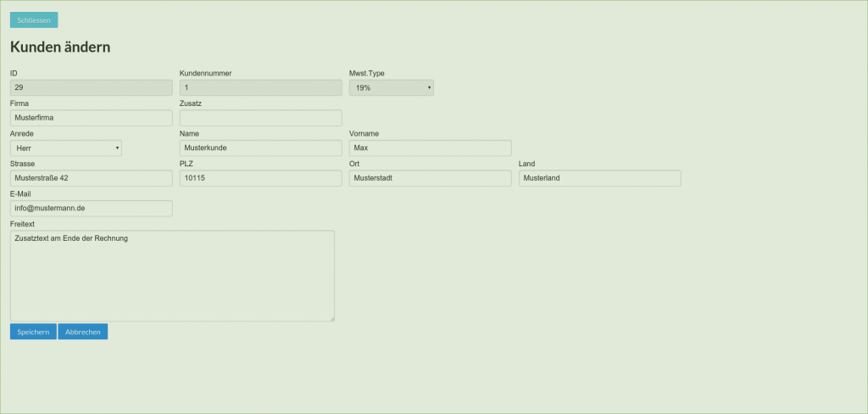Select the Kundennummer field
This screenshot has width=868, height=414.
(260, 87)
